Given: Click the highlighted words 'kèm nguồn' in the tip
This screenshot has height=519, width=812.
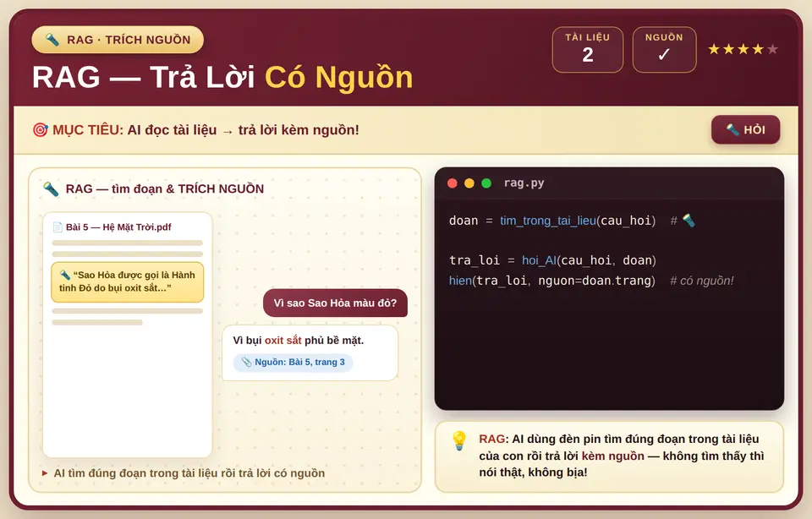Looking at the screenshot, I should 612,456.
